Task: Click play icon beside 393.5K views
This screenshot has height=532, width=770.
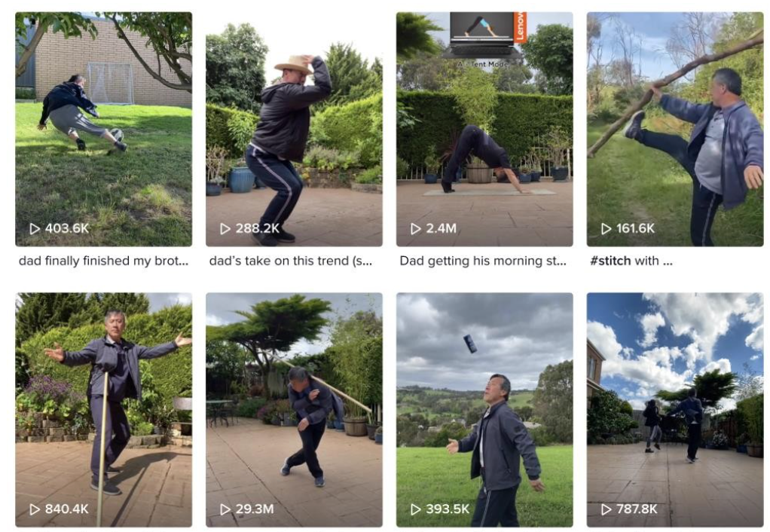Action: pyautogui.click(x=416, y=509)
